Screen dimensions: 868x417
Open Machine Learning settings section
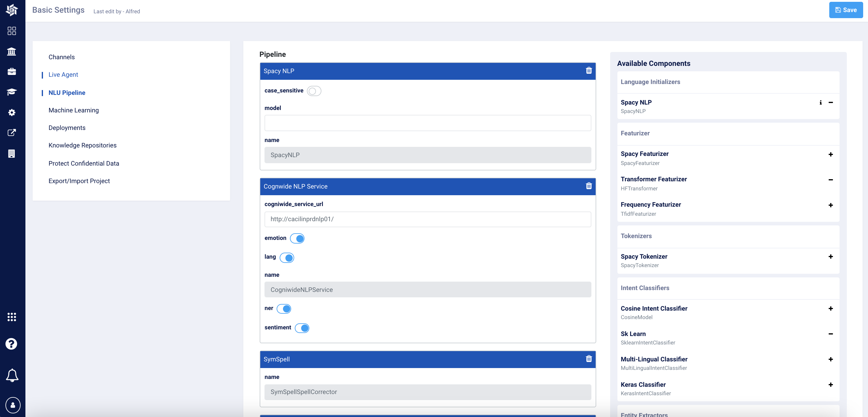(x=74, y=110)
